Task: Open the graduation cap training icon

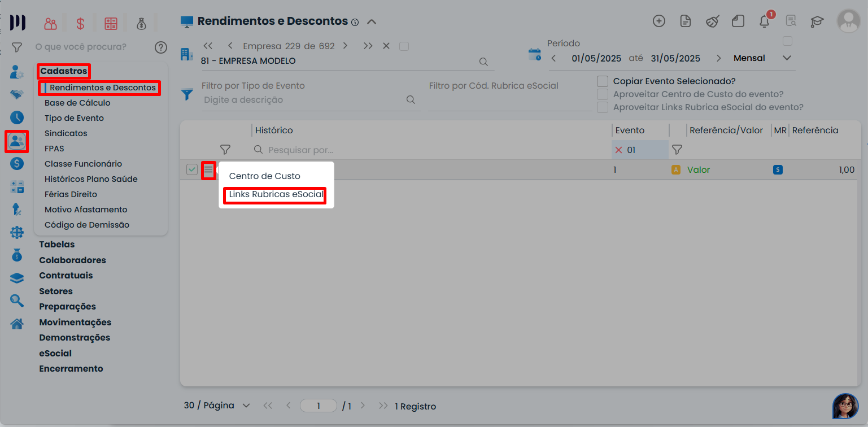Action: point(817,21)
